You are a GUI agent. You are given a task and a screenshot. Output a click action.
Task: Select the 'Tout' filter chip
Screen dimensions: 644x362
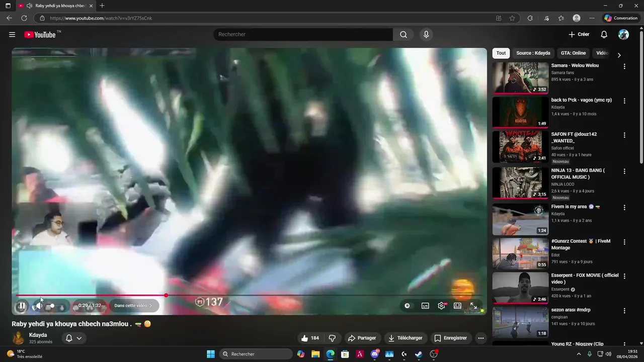pos(501,53)
